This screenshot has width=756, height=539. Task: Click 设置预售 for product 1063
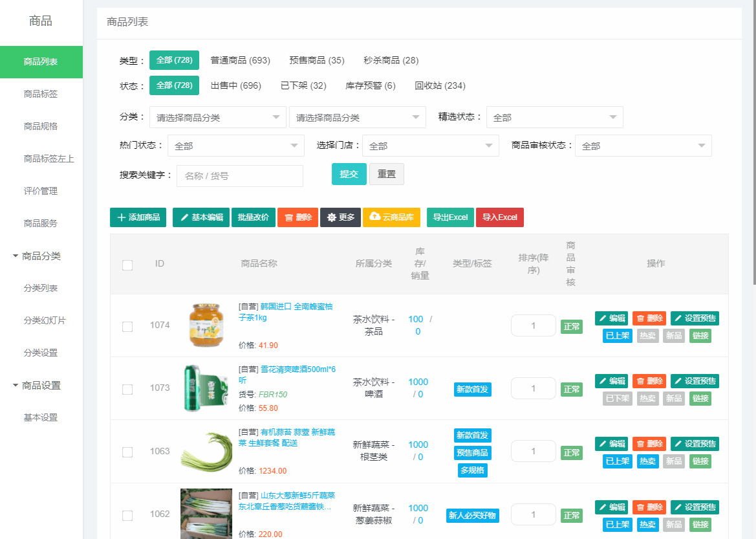coord(695,444)
